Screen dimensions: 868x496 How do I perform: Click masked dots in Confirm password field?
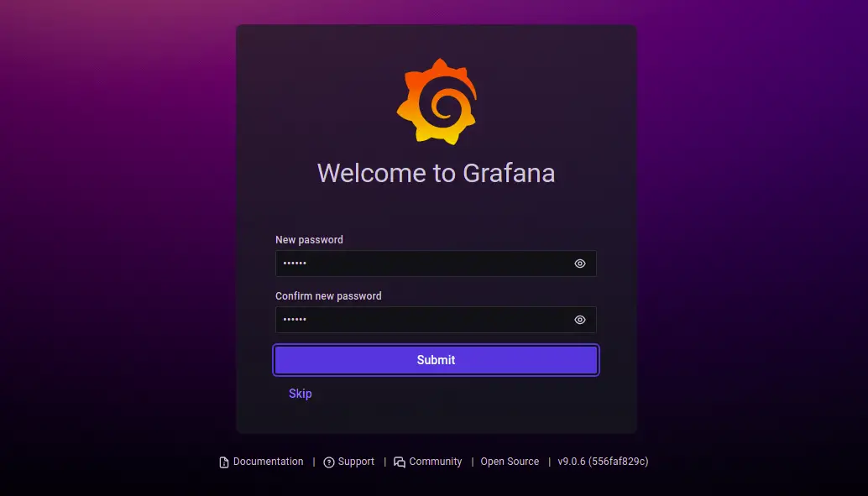coord(295,320)
